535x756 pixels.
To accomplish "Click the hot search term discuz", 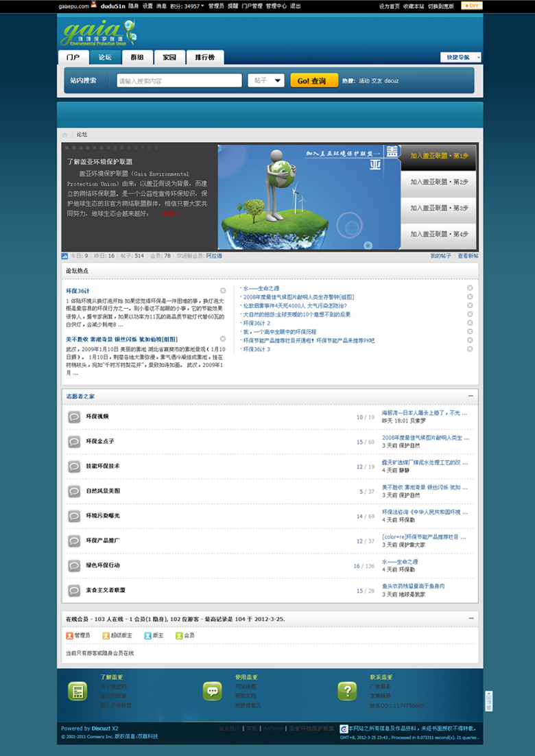I will coord(392,81).
